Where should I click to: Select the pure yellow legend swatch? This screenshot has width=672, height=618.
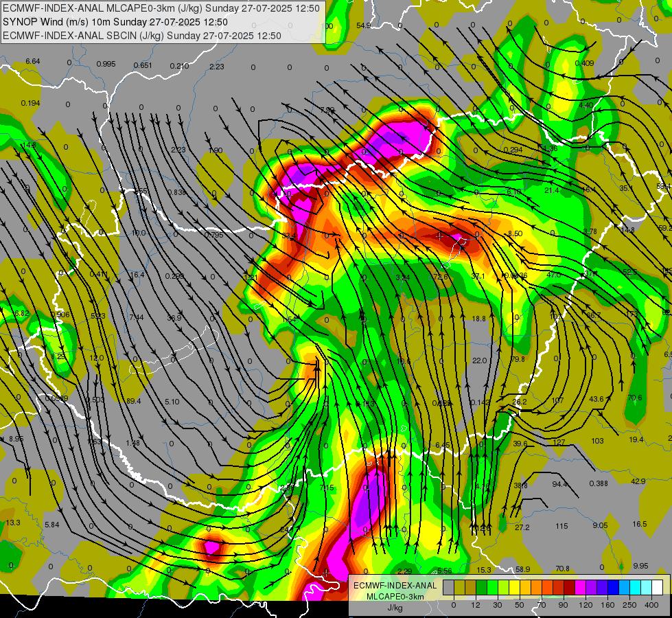click(x=515, y=587)
